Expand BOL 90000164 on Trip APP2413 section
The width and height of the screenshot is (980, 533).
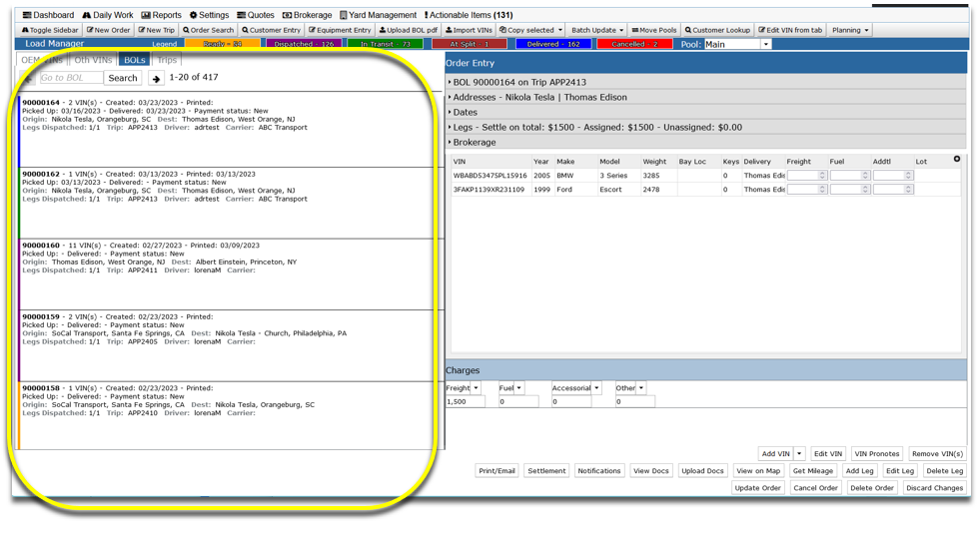(x=706, y=82)
